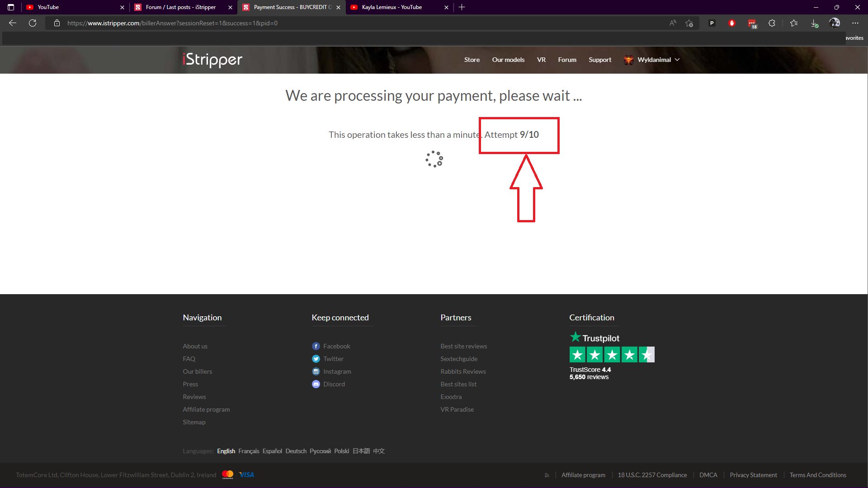Screen dimensions: 868x488
Task: Open browser Settings and more menu
Action: click(x=855, y=23)
